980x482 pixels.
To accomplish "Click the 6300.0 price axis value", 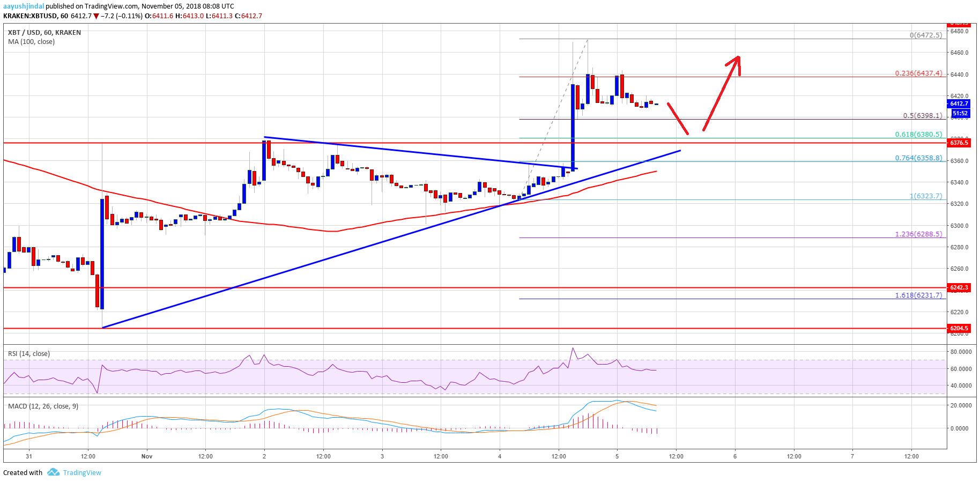I will 959,226.
